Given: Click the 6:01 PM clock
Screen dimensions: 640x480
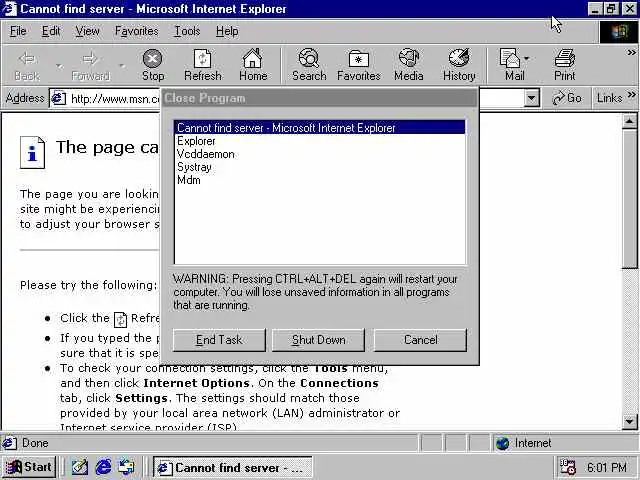Looking at the screenshot, I should [607, 467].
